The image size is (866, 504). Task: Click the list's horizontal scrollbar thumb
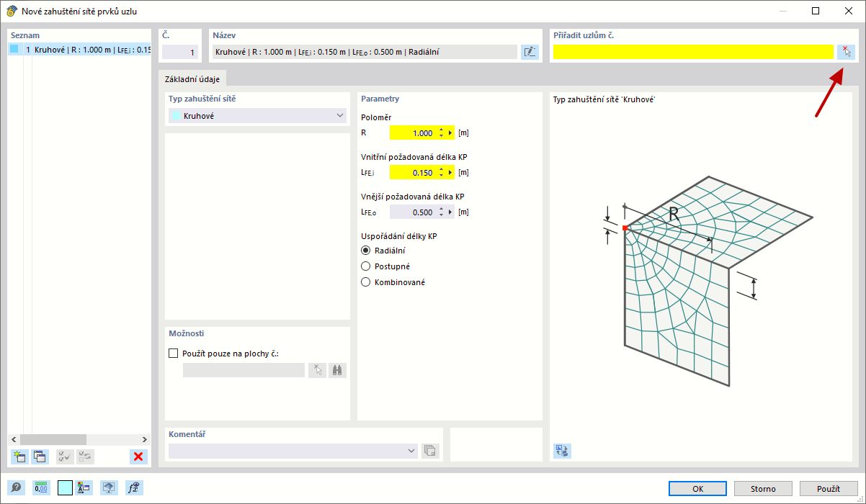coord(53,439)
